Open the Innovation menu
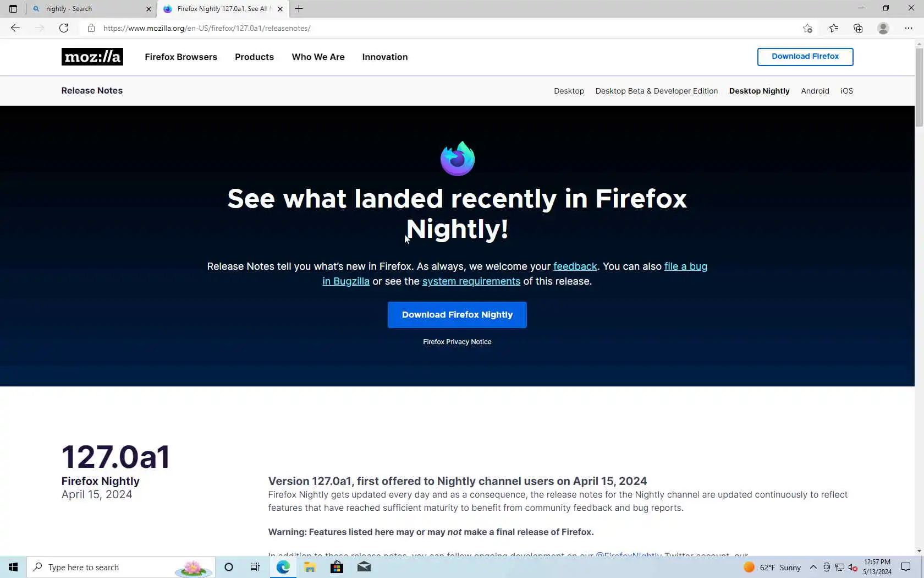Screen dimensions: 924x578 (385, 57)
